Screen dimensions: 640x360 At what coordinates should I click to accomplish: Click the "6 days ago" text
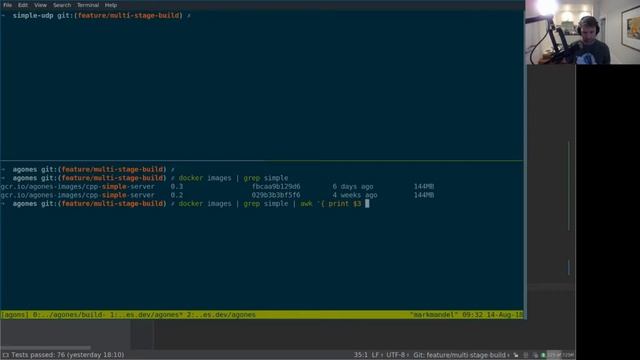pyautogui.click(x=353, y=187)
